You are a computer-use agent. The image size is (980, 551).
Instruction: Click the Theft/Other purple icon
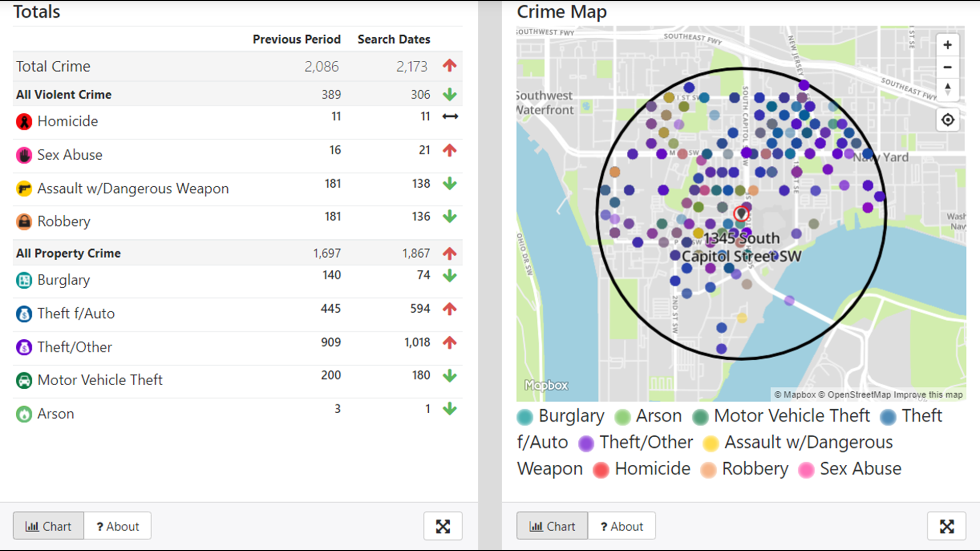pos(24,347)
